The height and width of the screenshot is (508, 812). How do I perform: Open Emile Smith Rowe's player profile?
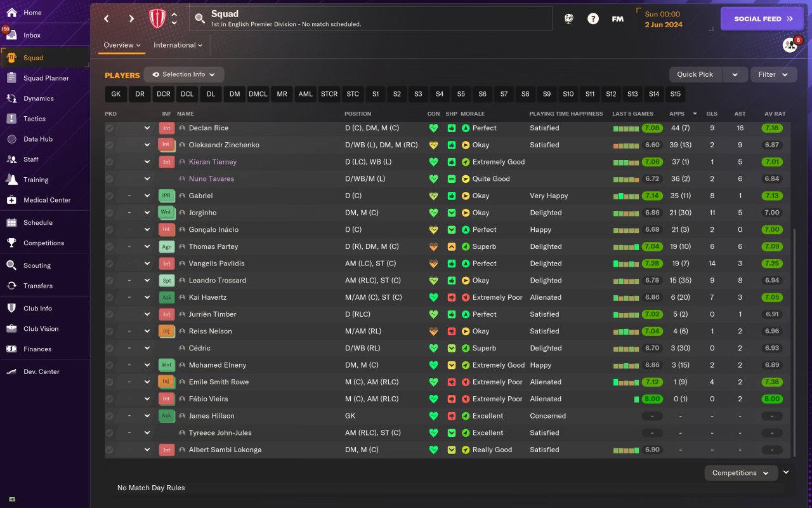(218, 382)
